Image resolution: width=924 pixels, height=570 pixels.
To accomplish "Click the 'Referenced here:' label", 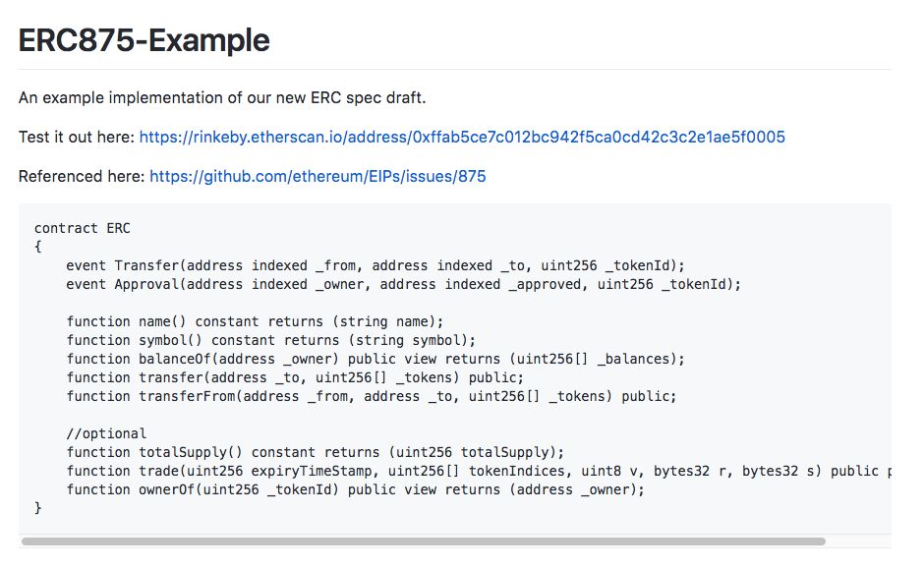I will [x=82, y=176].
